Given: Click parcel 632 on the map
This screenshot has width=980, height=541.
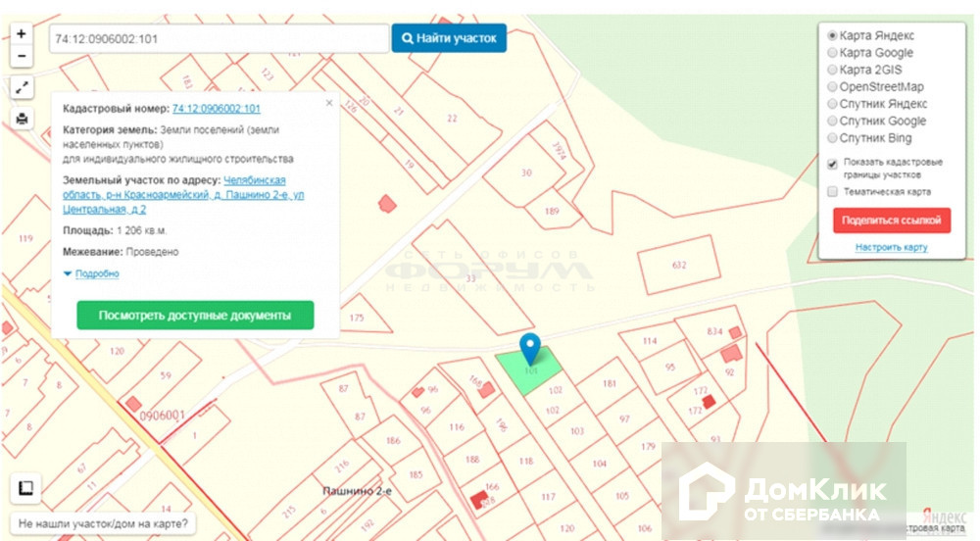Looking at the screenshot, I should 679,265.
